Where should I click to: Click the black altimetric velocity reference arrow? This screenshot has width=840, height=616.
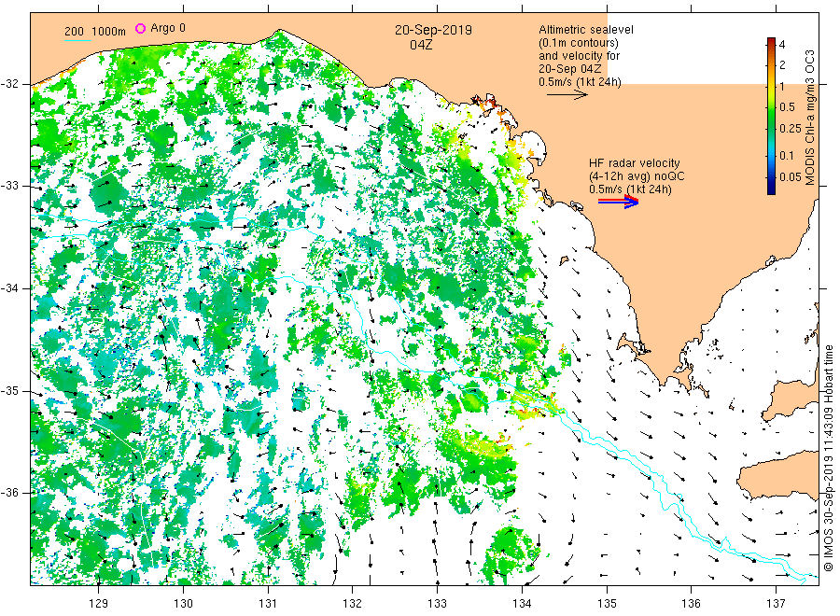coord(567,95)
